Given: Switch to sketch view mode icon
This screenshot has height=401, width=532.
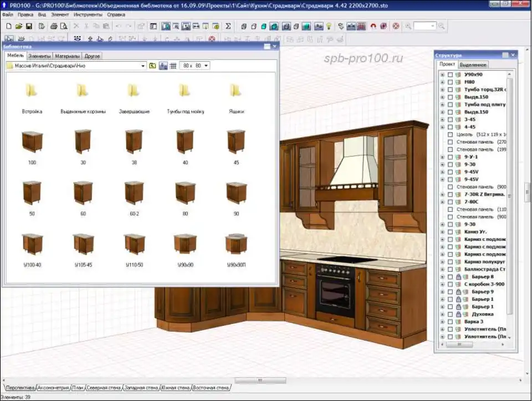Looking at the screenshot, I should click(253, 26).
